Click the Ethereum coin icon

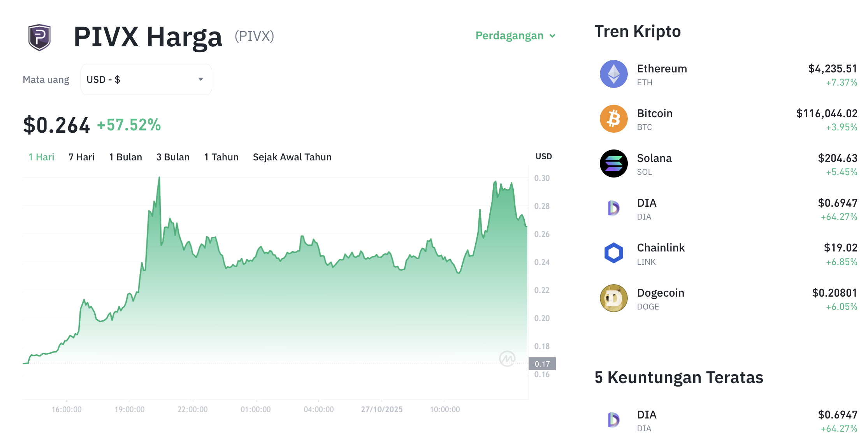(x=613, y=74)
